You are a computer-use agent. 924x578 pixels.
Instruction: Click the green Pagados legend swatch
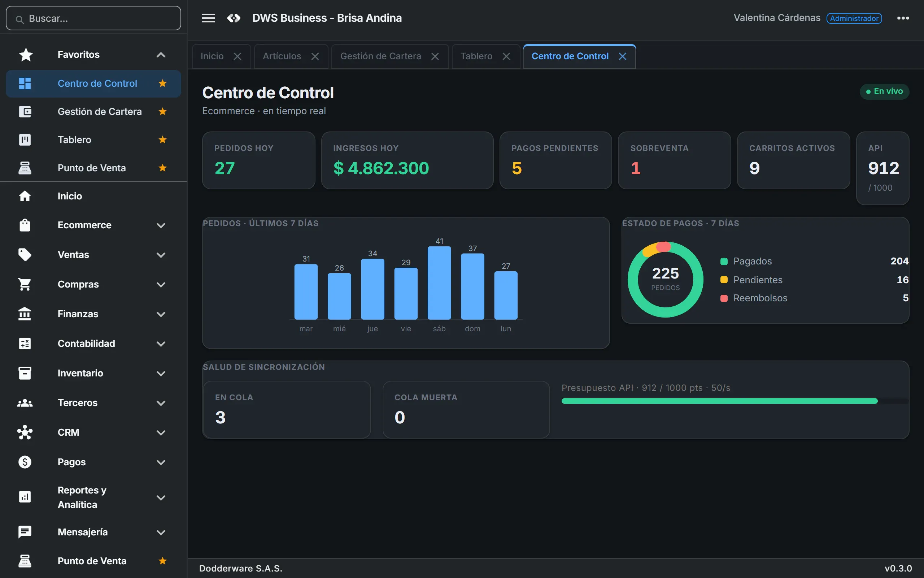(x=724, y=262)
